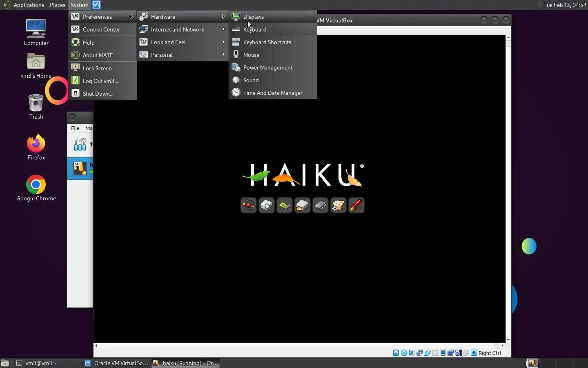The width and height of the screenshot is (588, 368).
Task: Switch to haiku [Running] taskbar button
Action: coord(186,363)
